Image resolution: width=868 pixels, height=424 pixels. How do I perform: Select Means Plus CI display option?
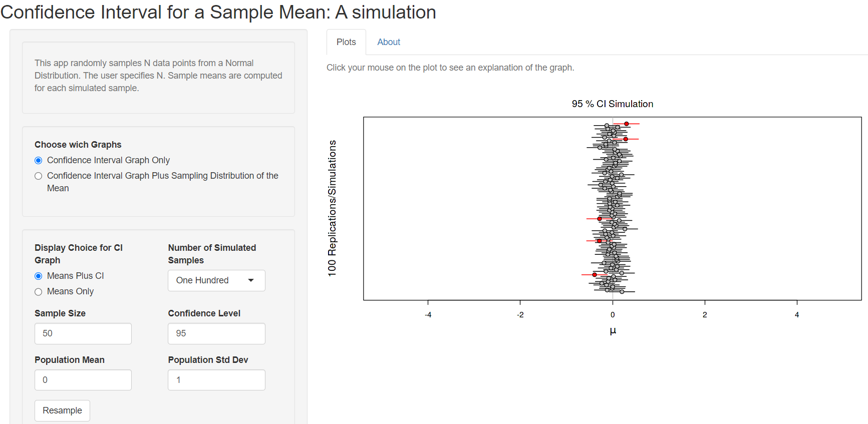[x=39, y=276]
